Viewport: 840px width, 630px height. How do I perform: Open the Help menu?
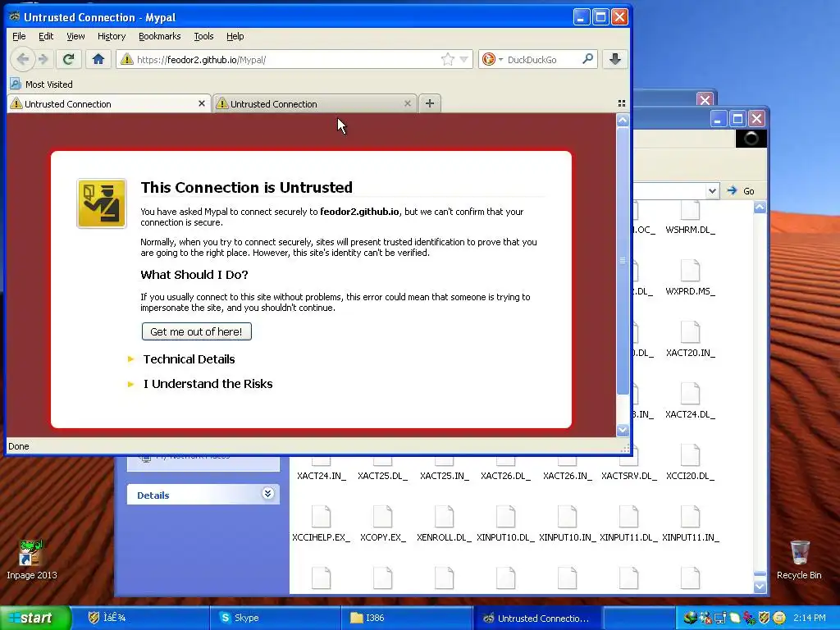pyautogui.click(x=235, y=36)
